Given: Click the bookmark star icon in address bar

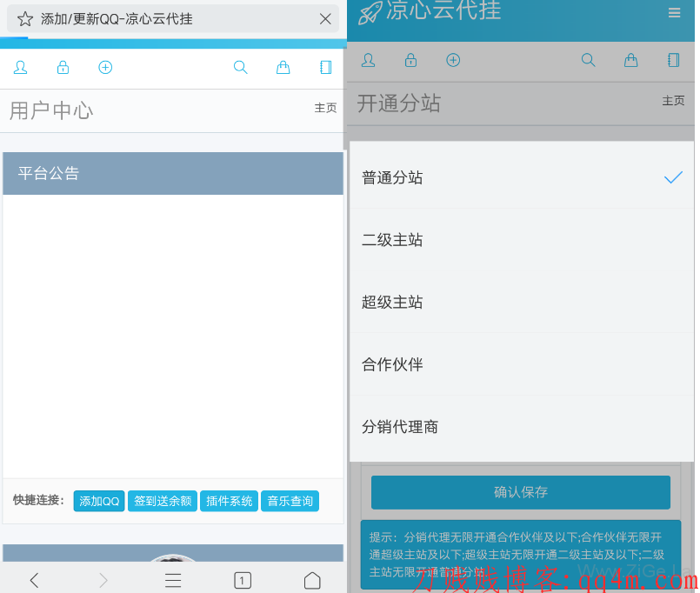Looking at the screenshot, I should (x=25, y=19).
